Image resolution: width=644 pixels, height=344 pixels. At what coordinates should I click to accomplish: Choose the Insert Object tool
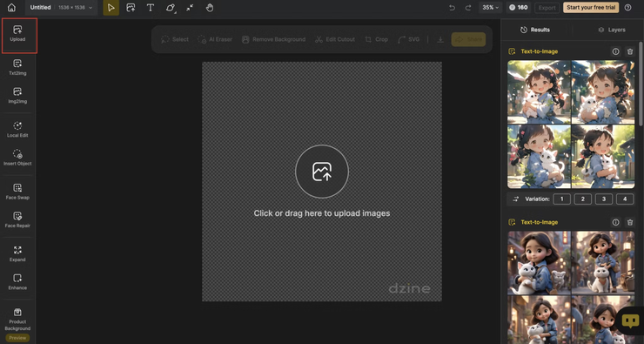pos(17,158)
